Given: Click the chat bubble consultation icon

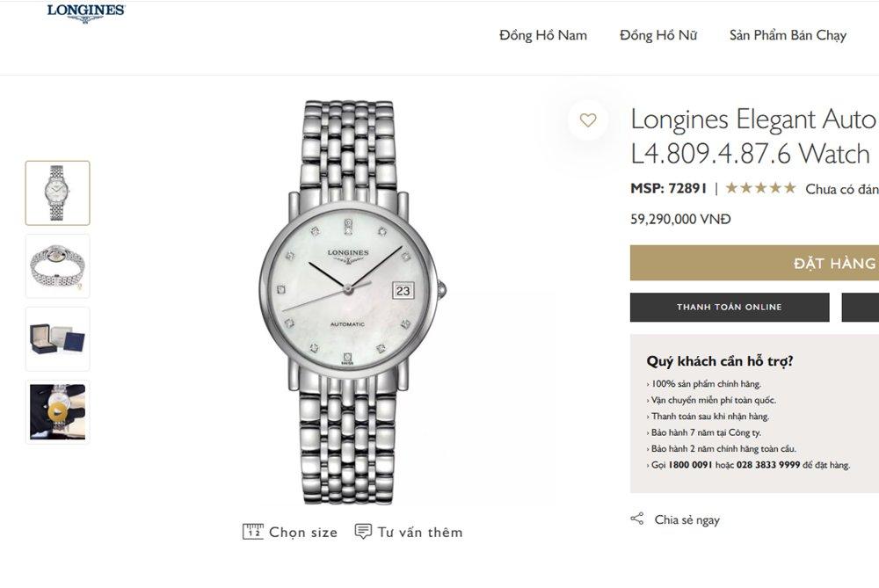Looking at the screenshot, I should 363,532.
